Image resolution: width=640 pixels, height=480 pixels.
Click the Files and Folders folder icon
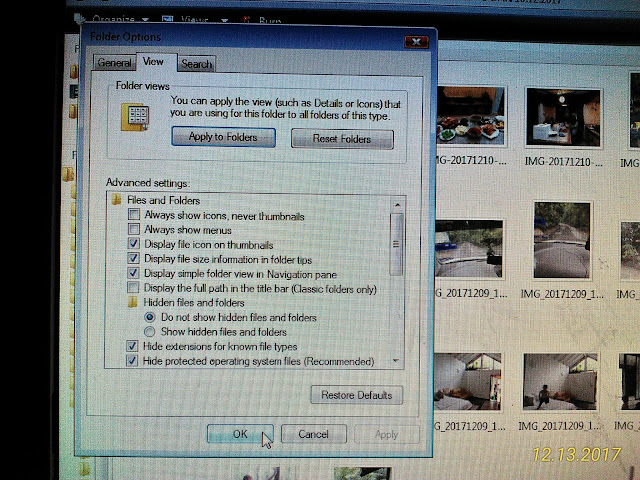[117, 200]
